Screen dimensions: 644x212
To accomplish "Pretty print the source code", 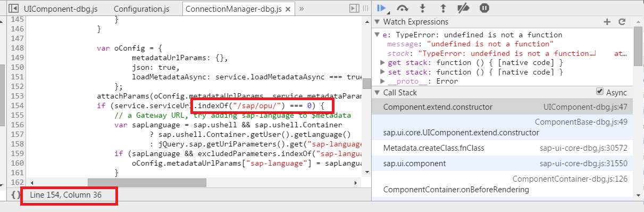I will (15, 195).
